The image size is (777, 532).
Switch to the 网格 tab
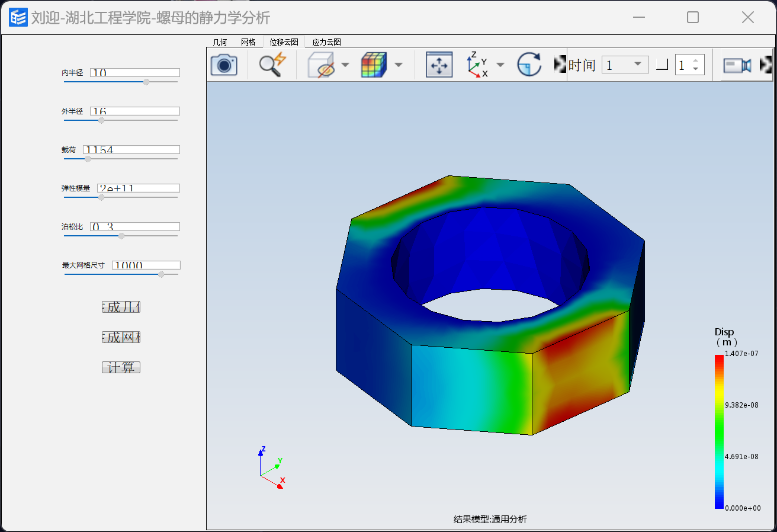click(x=248, y=42)
